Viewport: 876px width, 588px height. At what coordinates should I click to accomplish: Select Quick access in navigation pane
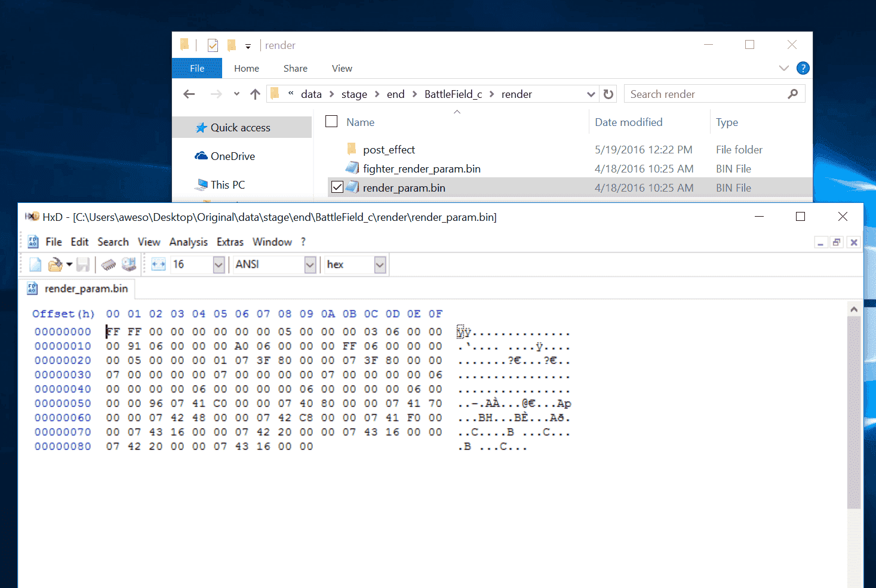241,128
